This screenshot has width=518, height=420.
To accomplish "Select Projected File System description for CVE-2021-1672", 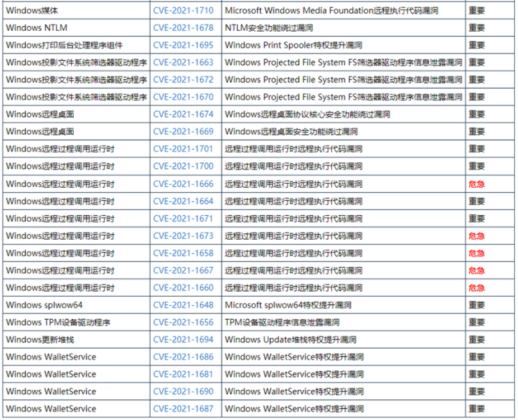I will click(343, 80).
